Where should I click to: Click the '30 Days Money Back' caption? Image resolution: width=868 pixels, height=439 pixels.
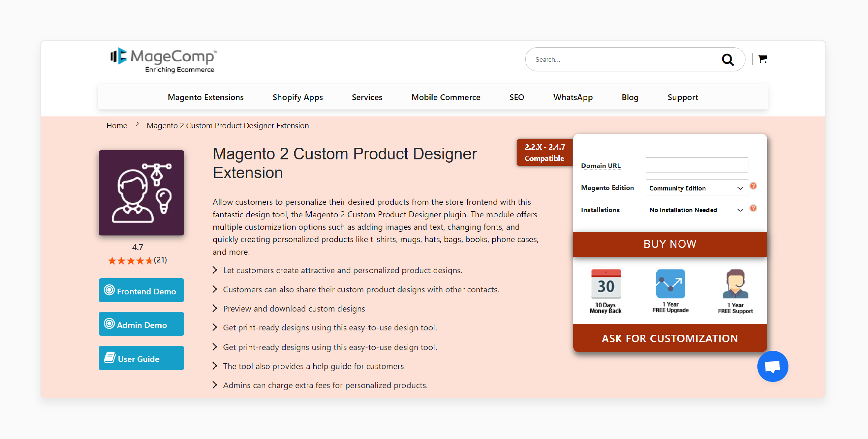[x=606, y=308]
